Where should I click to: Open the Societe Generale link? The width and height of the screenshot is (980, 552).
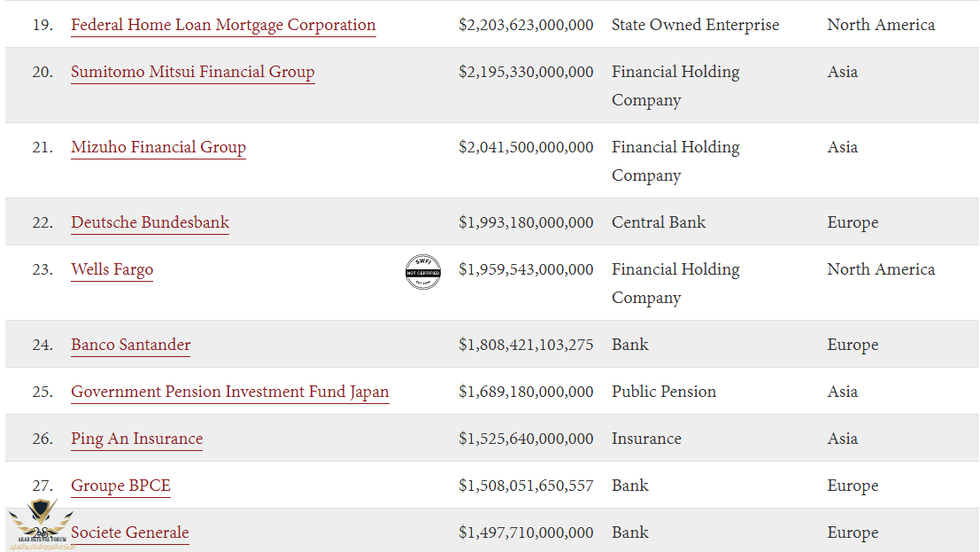[130, 533]
